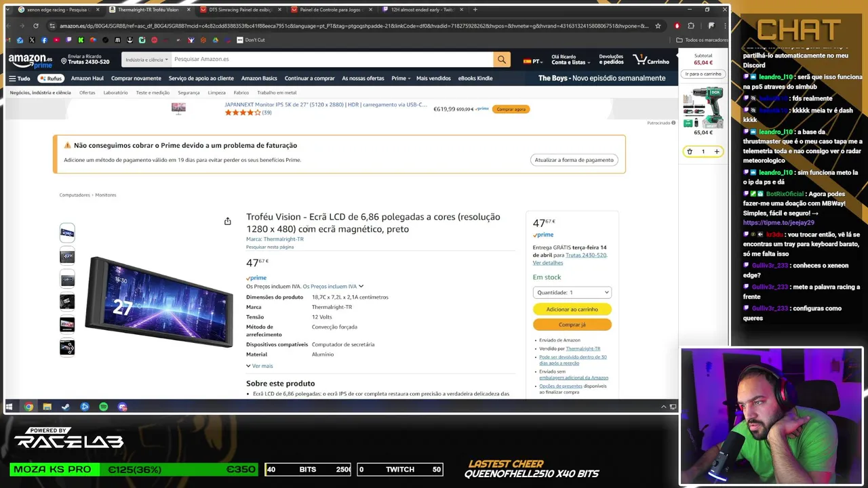This screenshot has width=868, height=488.
Task: Open site information icon in address bar
Action: pos(52,26)
